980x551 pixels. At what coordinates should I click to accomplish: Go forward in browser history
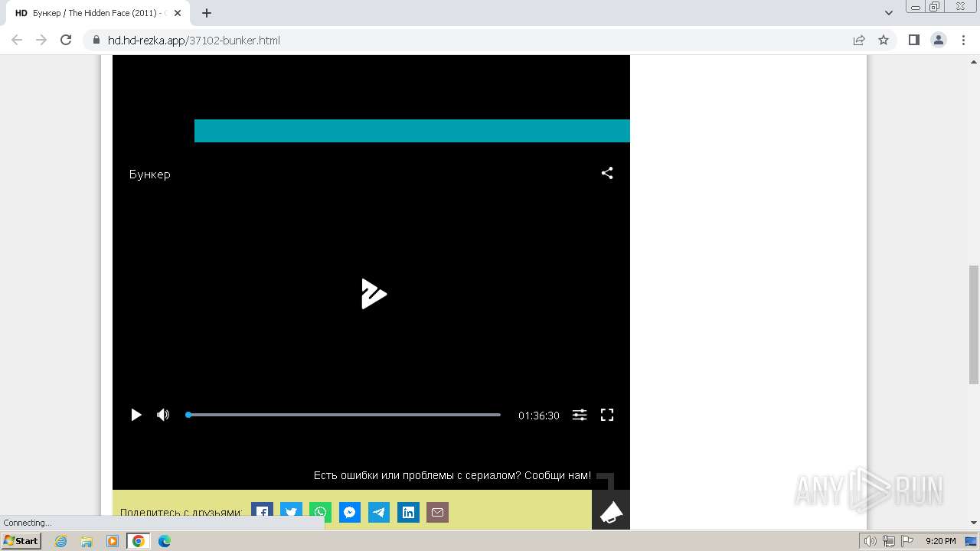(x=41, y=40)
